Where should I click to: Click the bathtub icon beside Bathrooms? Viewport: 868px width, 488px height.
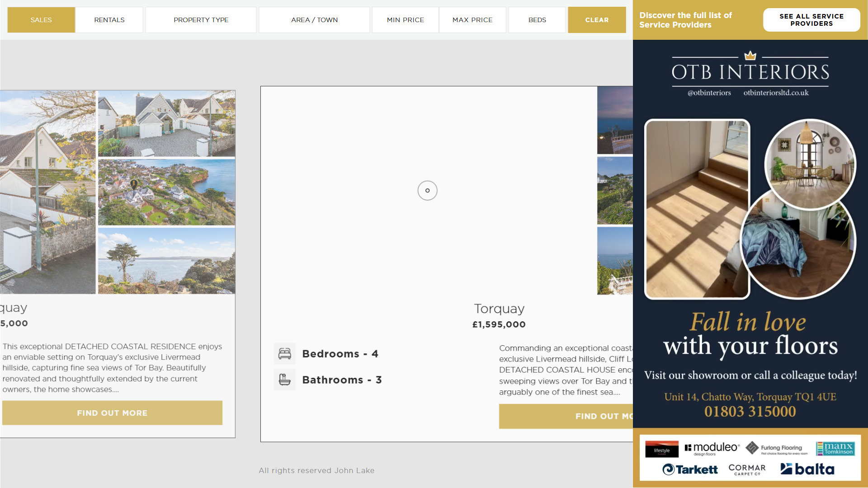tap(284, 380)
